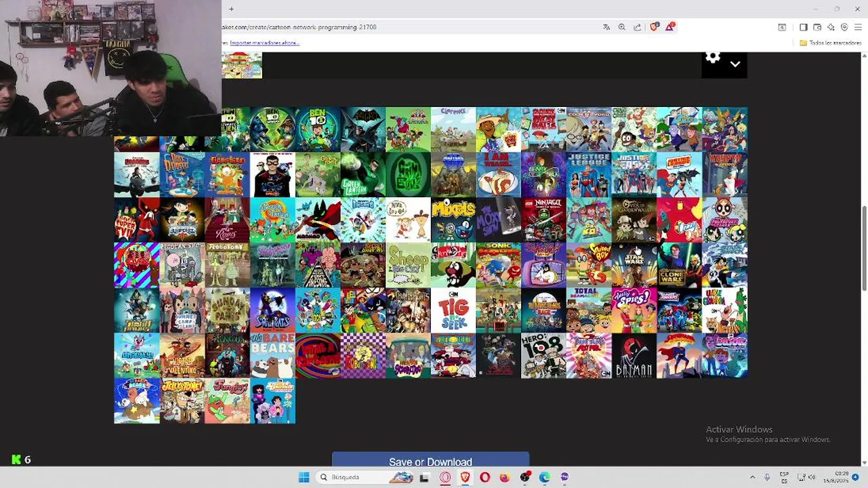
Task: Click the taskbar microphone tray icon
Action: tap(767, 477)
